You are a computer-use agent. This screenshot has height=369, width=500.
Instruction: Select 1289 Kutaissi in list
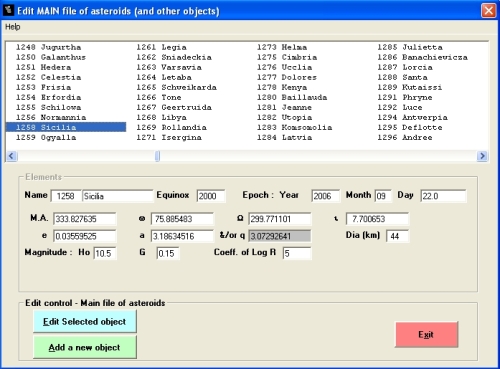[410, 87]
